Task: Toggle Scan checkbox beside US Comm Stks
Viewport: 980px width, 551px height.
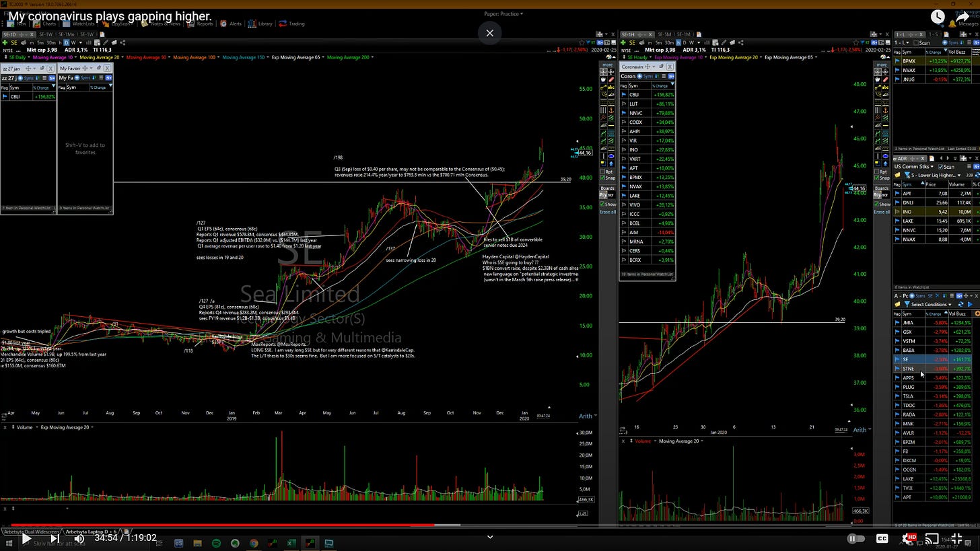Action: (x=940, y=167)
